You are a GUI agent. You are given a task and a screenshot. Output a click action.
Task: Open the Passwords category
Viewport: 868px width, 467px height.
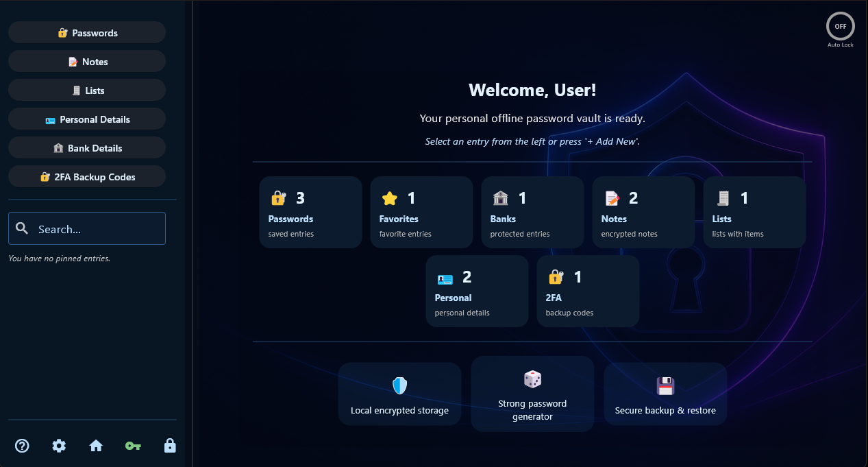tap(87, 32)
